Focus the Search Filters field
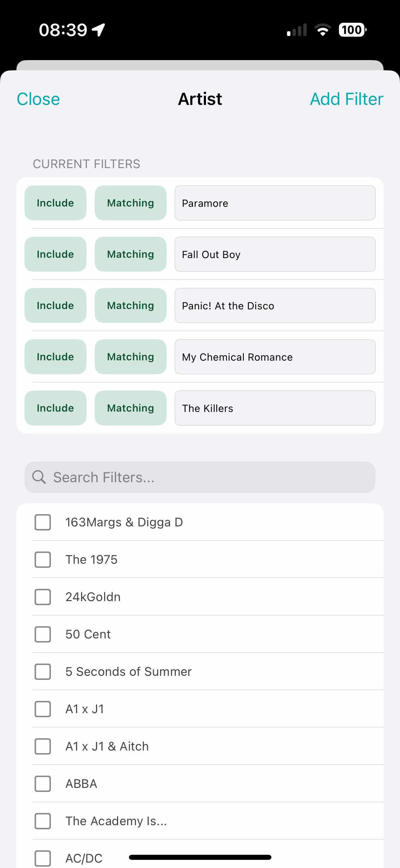The height and width of the screenshot is (868, 400). pos(200,477)
